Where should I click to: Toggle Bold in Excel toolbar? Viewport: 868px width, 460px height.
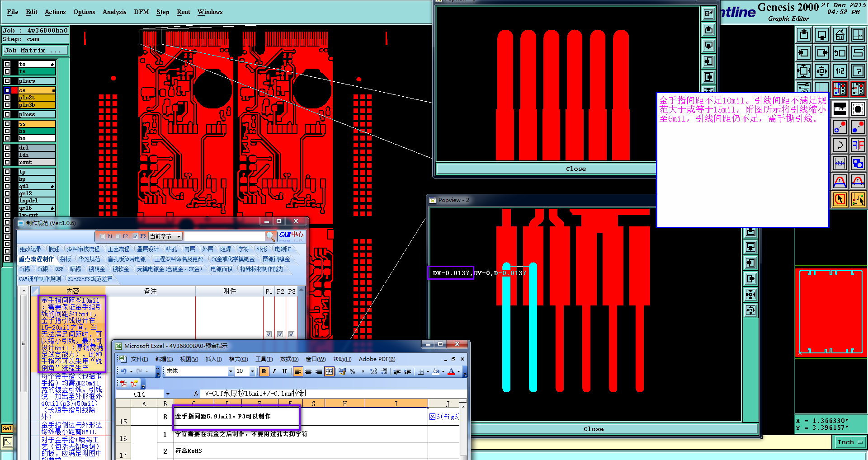(x=264, y=371)
